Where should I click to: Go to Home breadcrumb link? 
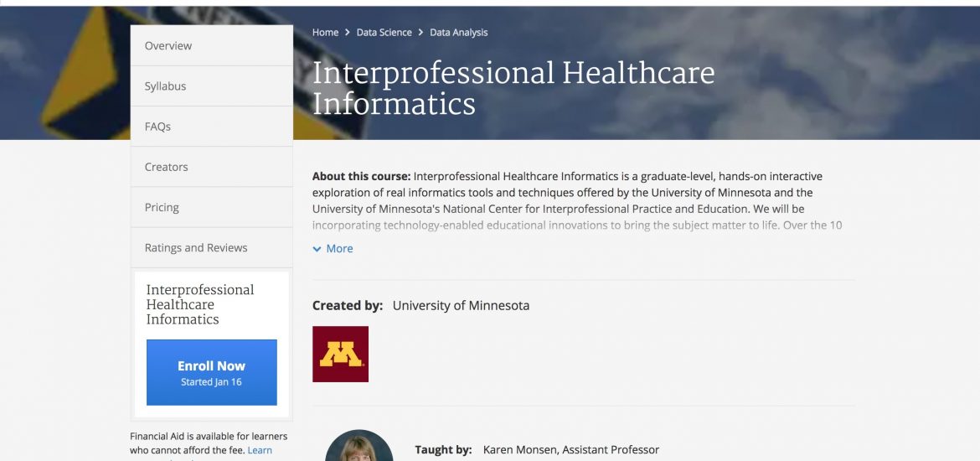click(325, 33)
